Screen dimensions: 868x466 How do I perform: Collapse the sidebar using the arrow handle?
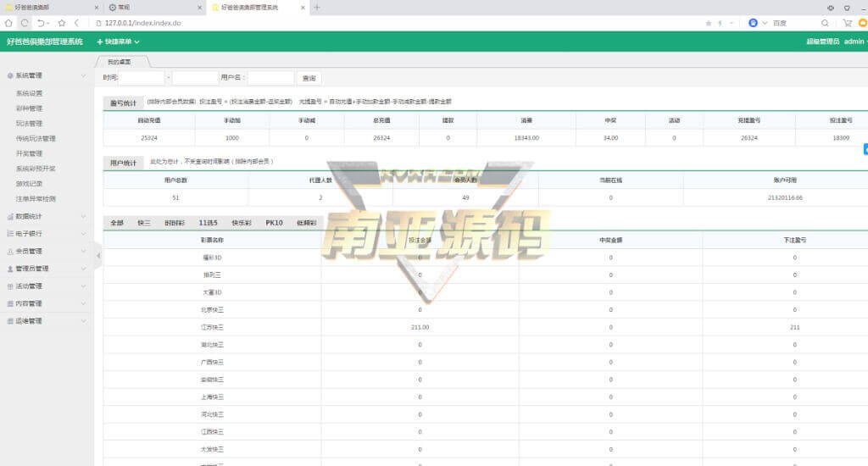[x=97, y=256]
